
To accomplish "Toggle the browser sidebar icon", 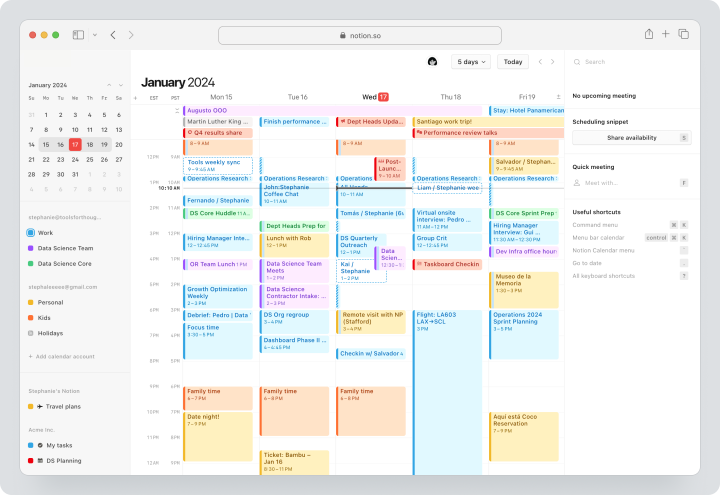I will click(78, 35).
